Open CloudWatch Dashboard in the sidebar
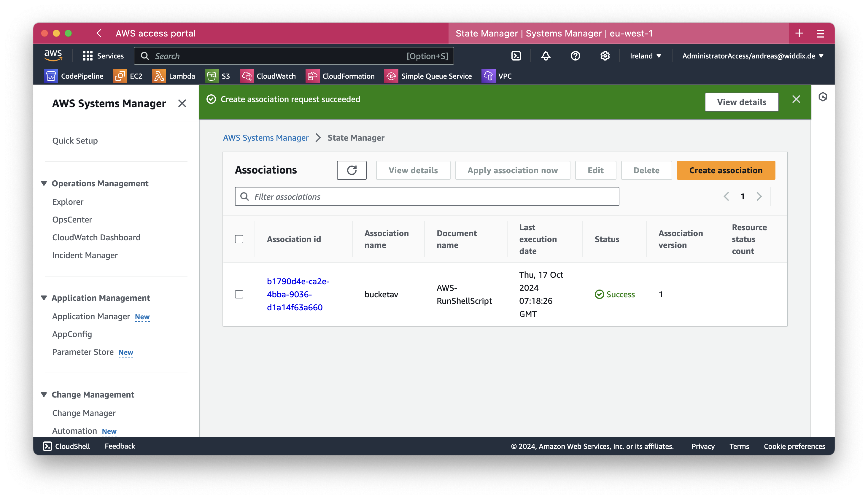 tap(96, 237)
